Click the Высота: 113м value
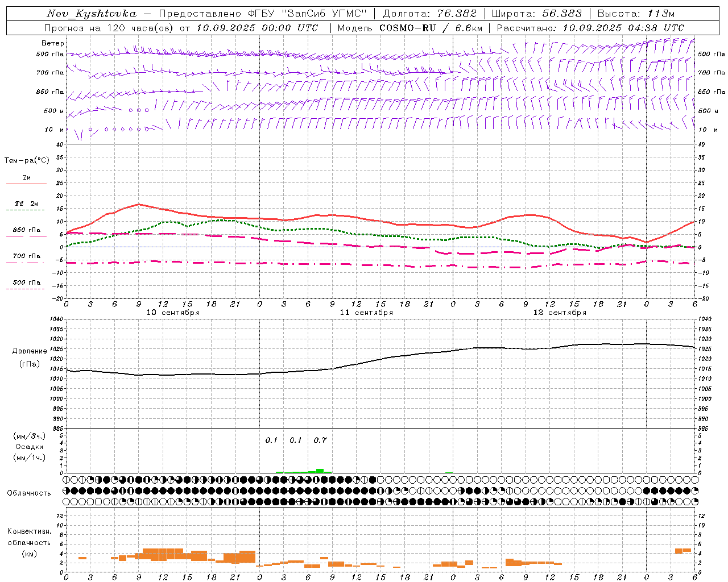Screen dimensions: 728x582 click(636, 14)
